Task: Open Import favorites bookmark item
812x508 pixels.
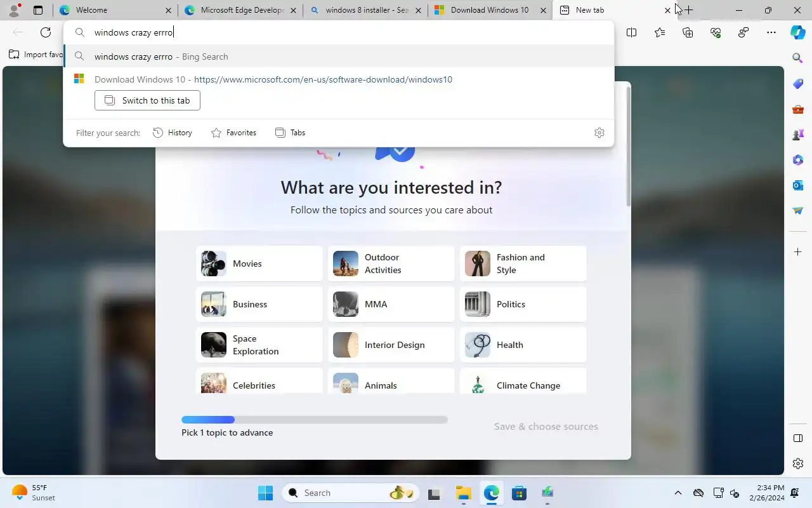Action: [36, 55]
